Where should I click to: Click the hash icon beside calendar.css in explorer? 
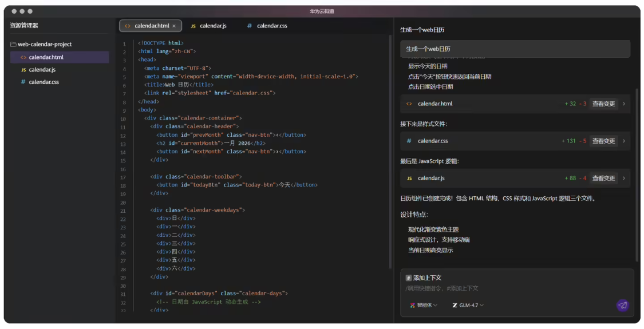[23, 82]
